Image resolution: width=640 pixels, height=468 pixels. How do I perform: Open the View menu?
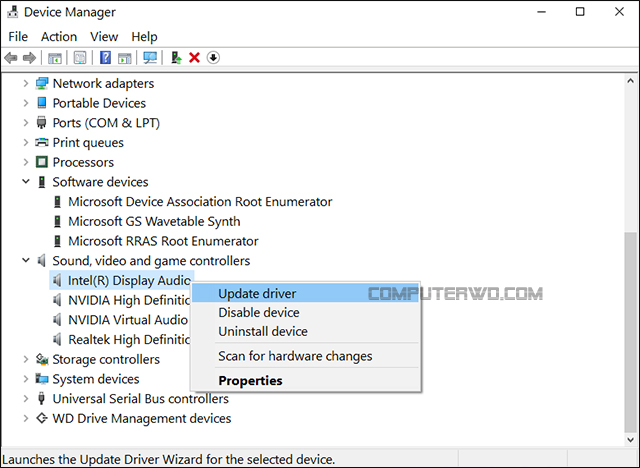pos(104,37)
